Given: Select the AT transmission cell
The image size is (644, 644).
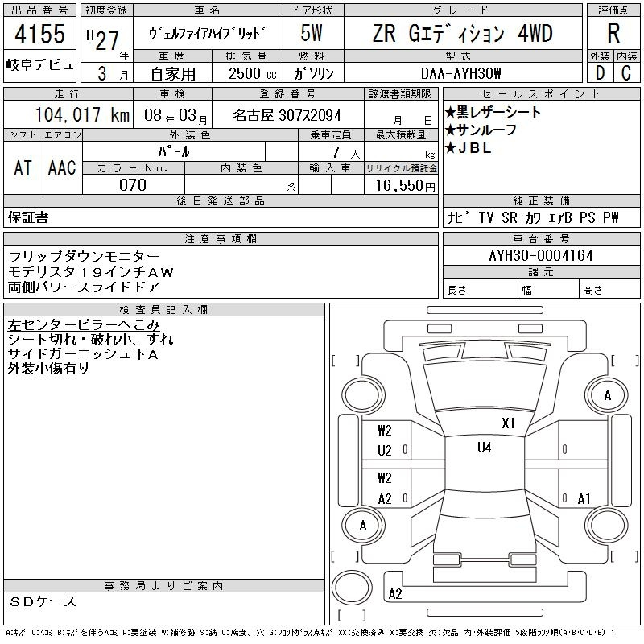Looking at the screenshot, I should click(23, 167).
